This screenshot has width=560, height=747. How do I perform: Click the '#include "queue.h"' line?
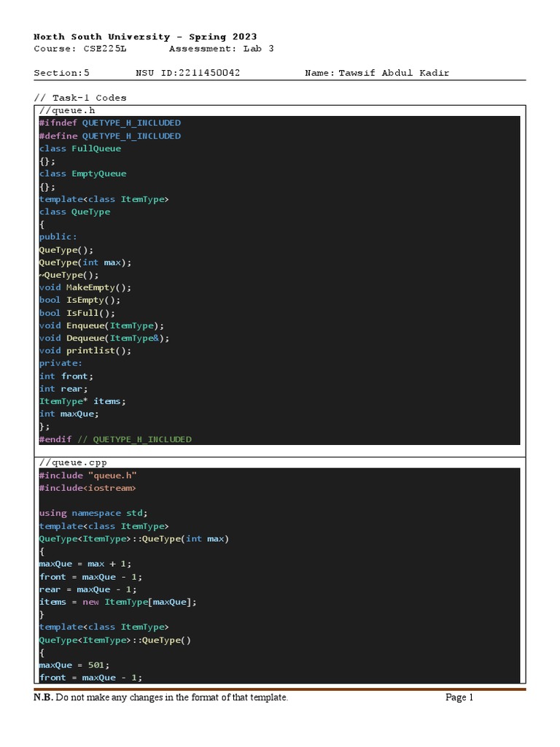click(88, 476)
